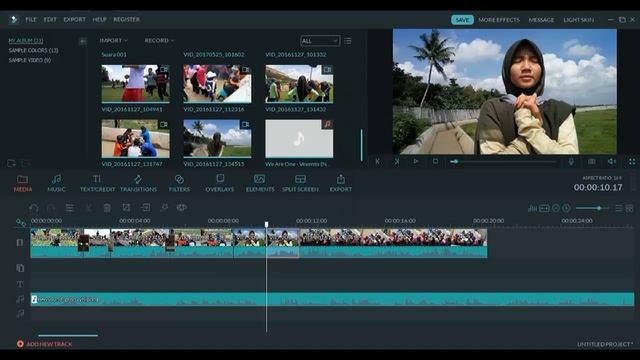Open the color palette tuning icon
The height and width of the screenshot is (360, 640).
coord(182,208)
